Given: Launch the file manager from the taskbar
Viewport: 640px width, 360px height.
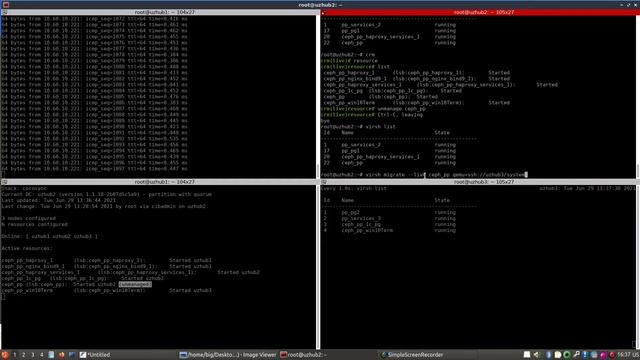Looking at the screenshot, I should pyautogui.click(x=51, y=355).
